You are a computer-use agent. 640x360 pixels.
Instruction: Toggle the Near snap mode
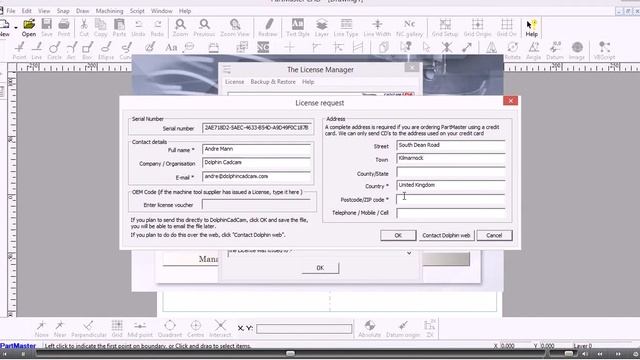pos(60,329)
